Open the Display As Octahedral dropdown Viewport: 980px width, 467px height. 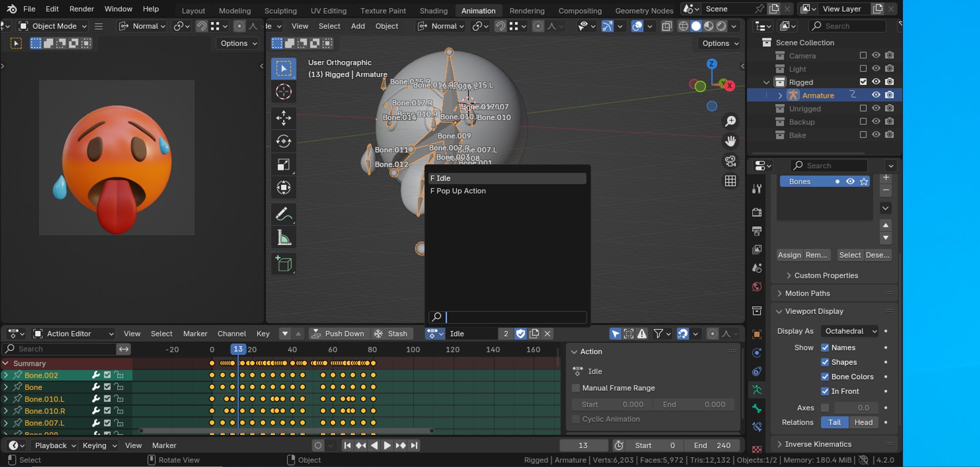[x=851, y=331]
